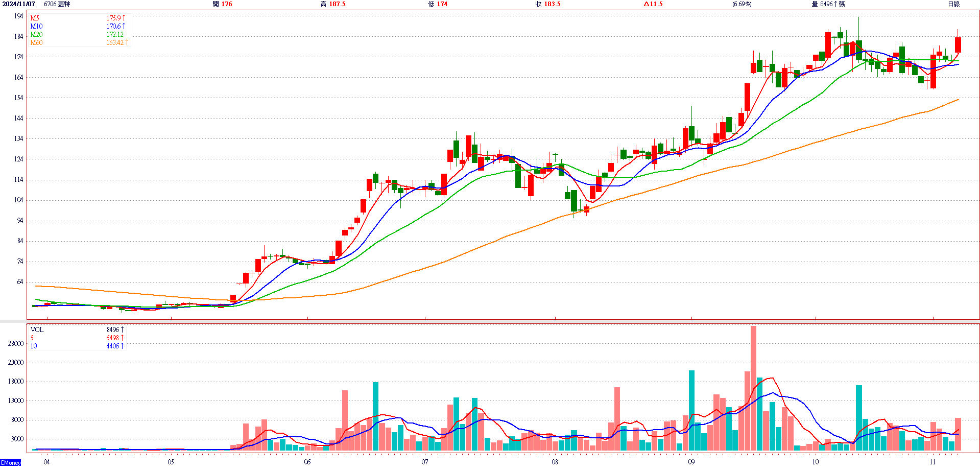Click the M20 value 172.12
Image resolution: width=980 pixels, height=471 pixels.
115,34
